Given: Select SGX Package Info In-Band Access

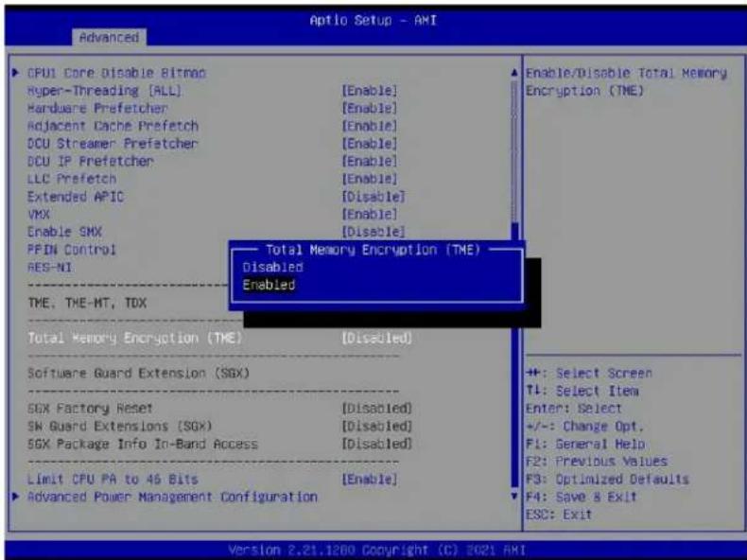Looking at the screenshot, I should tap(142, 444).
